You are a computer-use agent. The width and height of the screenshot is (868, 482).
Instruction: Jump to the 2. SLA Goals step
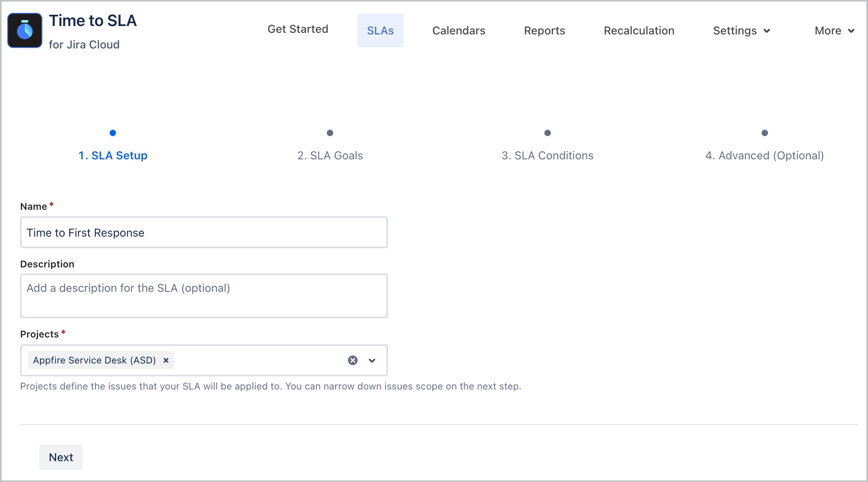coord(330,155)
